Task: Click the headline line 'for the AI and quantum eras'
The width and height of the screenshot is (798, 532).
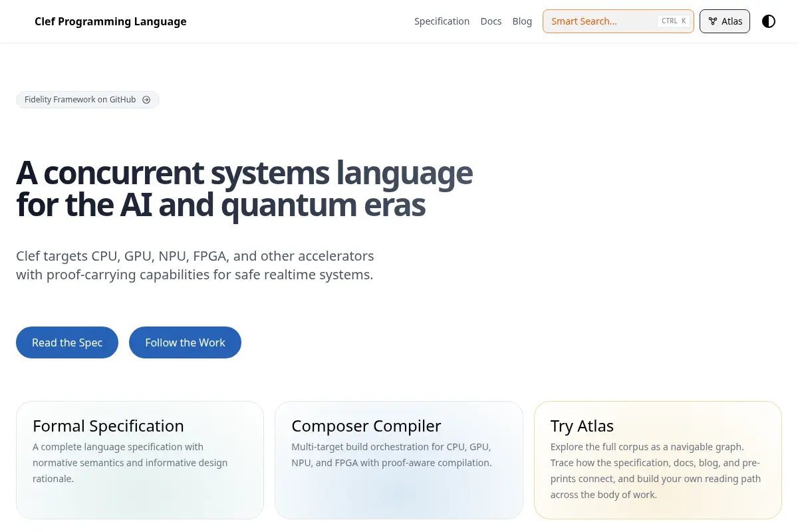Action: click(221, 205)
